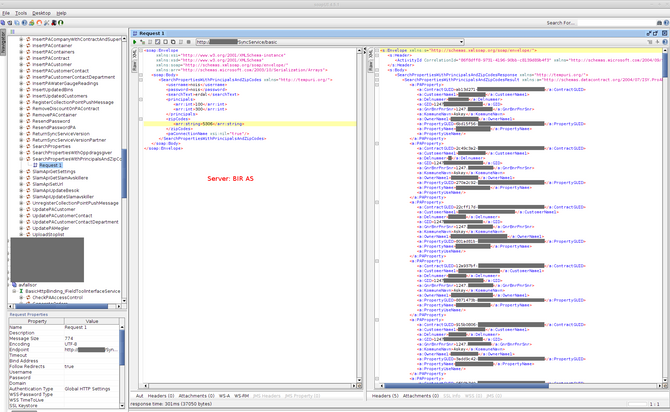Image resolution: width=670 pixels, height=412 pixels.
Task: Select SlamApiSetUrl operation in the tree
Action: (x=47, y=184)
